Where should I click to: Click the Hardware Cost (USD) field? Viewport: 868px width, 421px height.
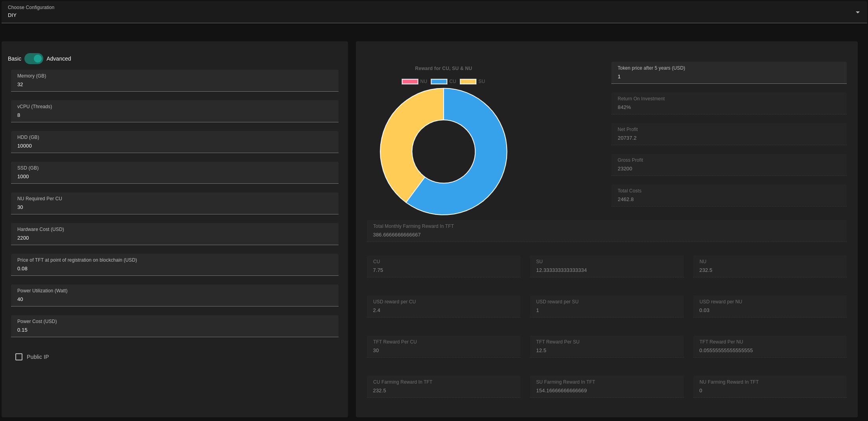click(174, 238)
